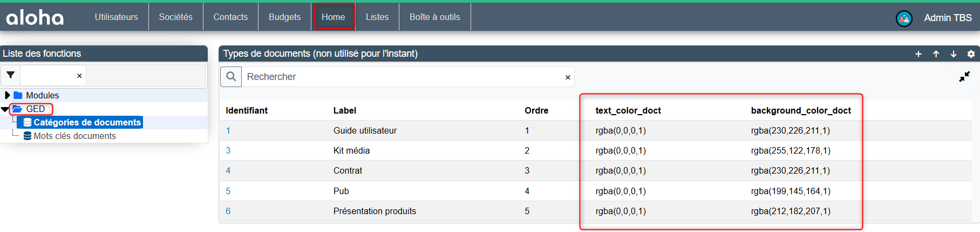Sort by the Ordre column header
Screen dimensions: 980x232
536,110
